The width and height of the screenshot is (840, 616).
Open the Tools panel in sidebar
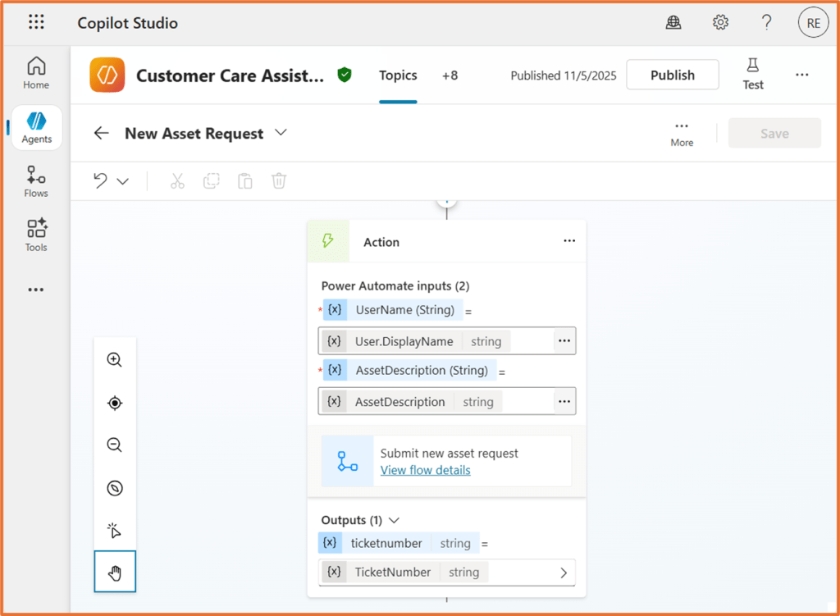35,235
